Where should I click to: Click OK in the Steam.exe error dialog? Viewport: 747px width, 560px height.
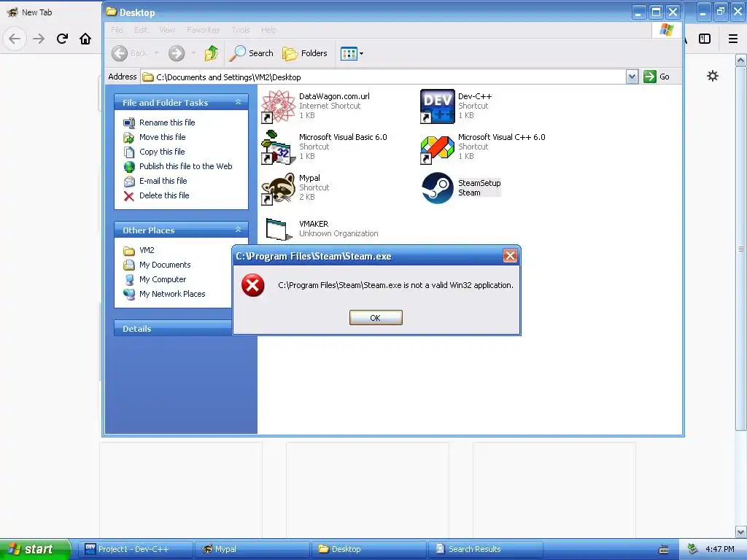pos(376,318)
